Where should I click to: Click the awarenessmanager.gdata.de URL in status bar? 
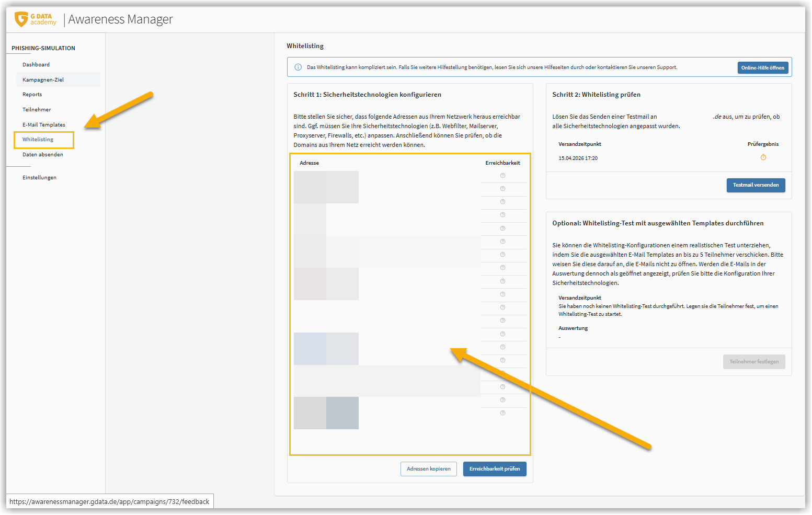pyautogui.click(x=109, y=501)
